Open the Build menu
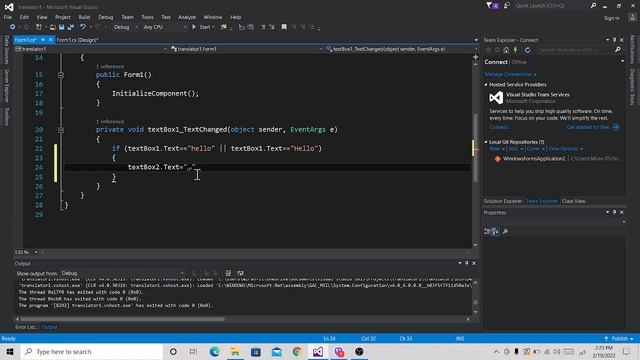The width and height of the screenshot is (640, 360). (x=84, y=17)
